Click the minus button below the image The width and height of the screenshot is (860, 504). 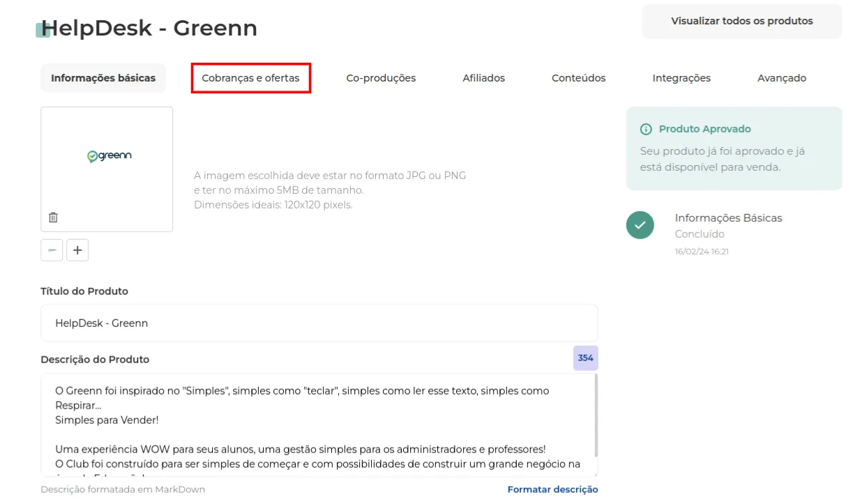(x=52, y=250)
